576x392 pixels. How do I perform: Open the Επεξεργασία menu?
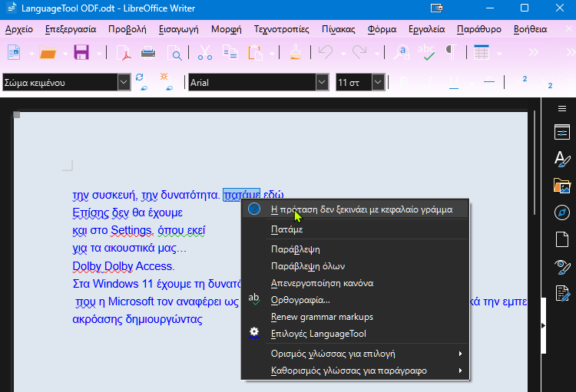point(71,29)
